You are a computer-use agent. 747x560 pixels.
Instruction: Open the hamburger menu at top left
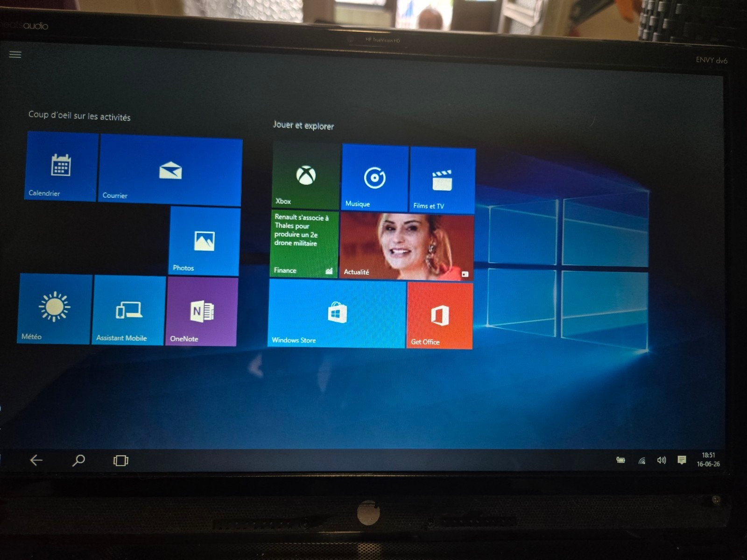[x=15, y=55]
